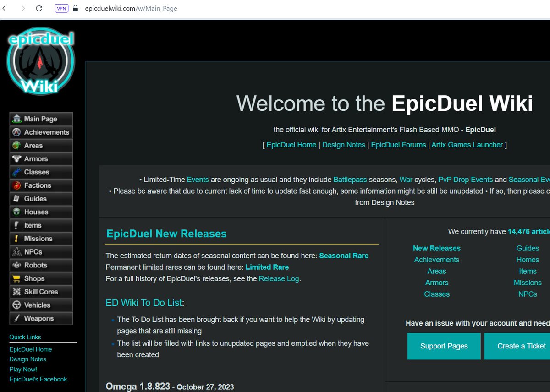Image resolution: width=550 pixels, height=392 pixels.
Task: Open Classes link in right panel
Action: [437, 294]
